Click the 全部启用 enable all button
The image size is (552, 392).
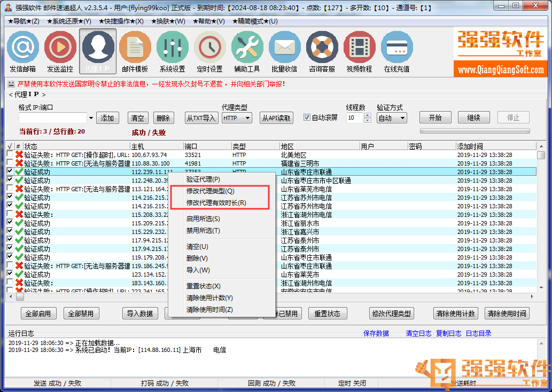[x=38, y=313]
